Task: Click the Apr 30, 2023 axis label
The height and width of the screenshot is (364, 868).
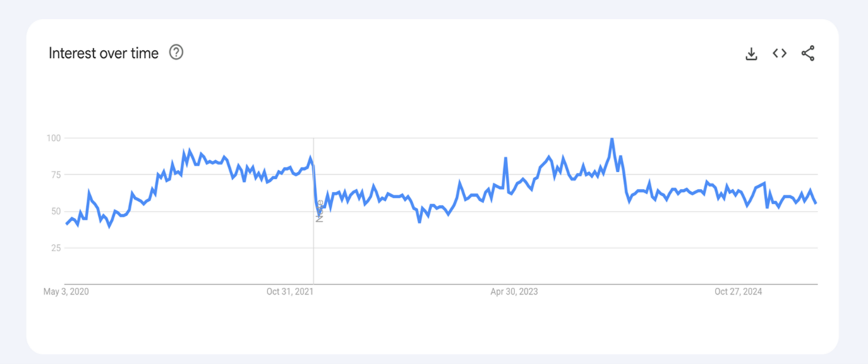Action: [x=514, y=292]
